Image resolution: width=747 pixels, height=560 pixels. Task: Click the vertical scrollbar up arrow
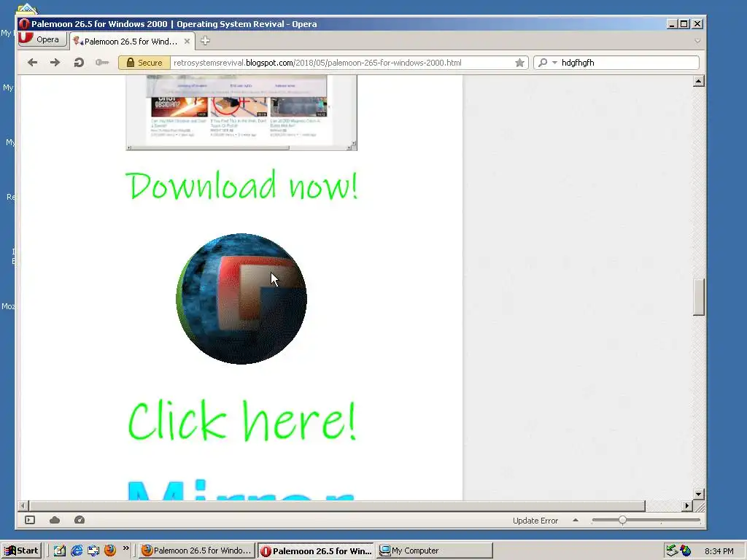click(698, 81)
